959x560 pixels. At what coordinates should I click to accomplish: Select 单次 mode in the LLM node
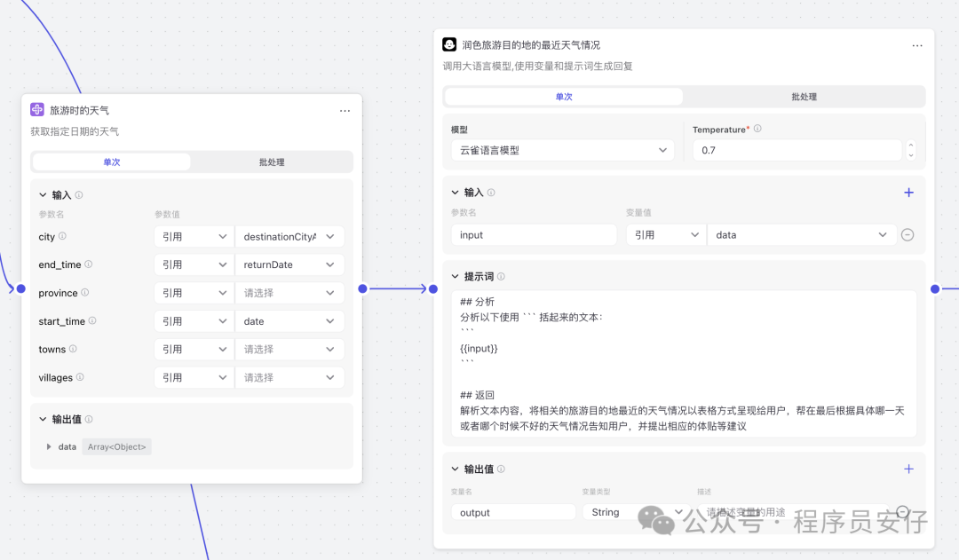coord(563,97)
